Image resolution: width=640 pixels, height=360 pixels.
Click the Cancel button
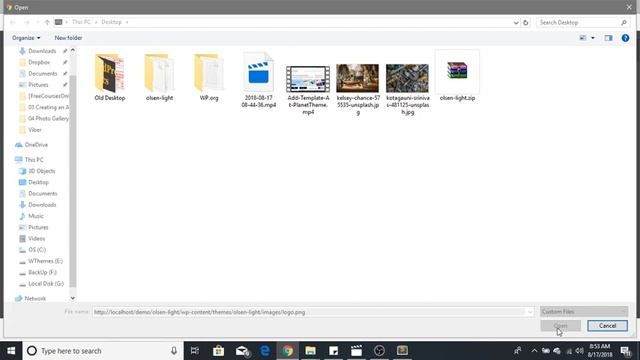[607, 326]
